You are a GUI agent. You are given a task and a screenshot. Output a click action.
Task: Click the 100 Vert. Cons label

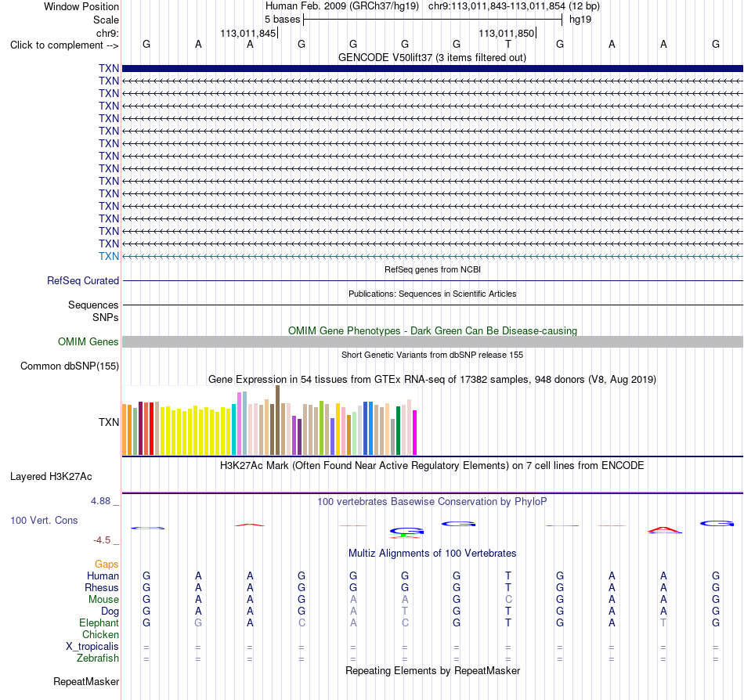click(x=44, y=520)
